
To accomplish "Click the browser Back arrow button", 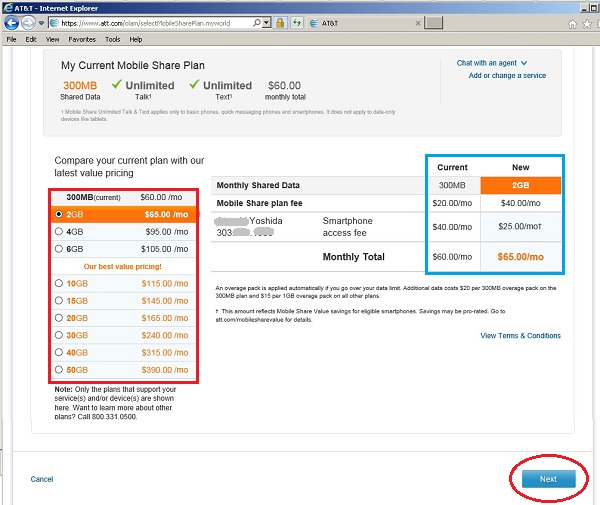I will click(11, 23).
